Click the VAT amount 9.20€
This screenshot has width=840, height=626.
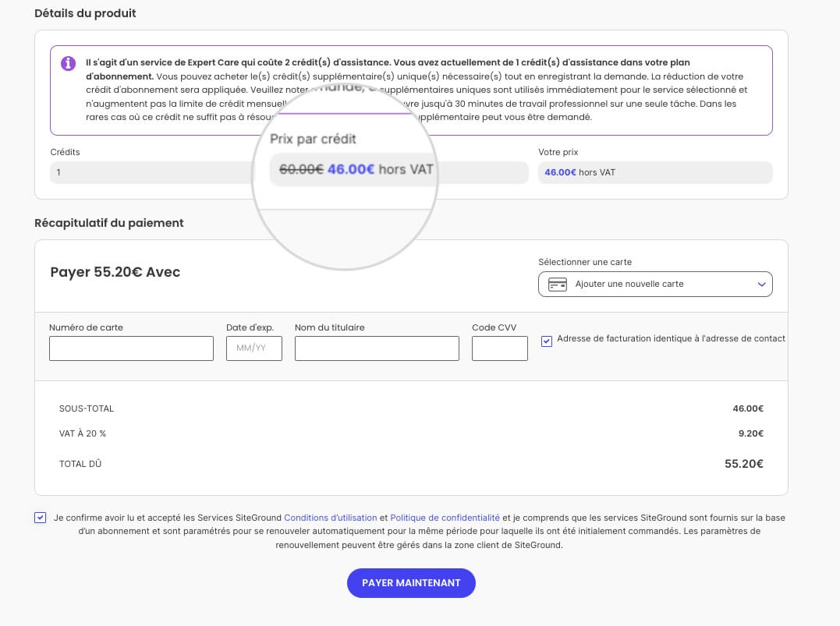tap(750, 433)
